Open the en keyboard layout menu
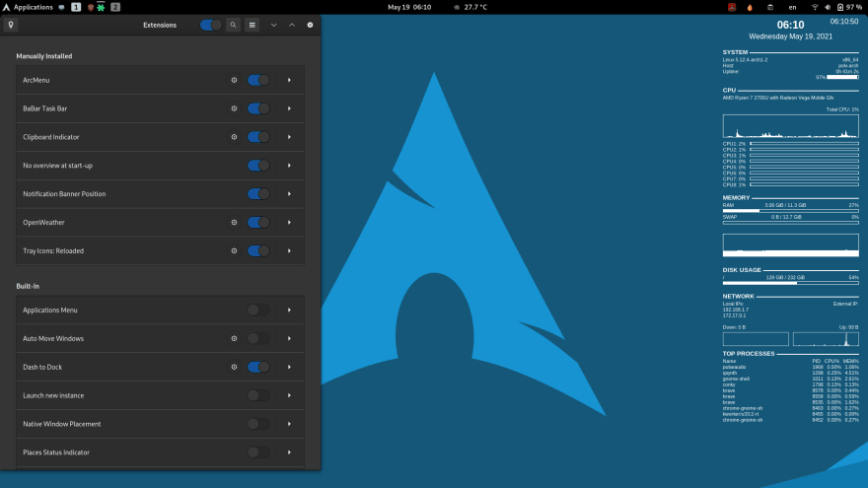 (x=792, y=7)
